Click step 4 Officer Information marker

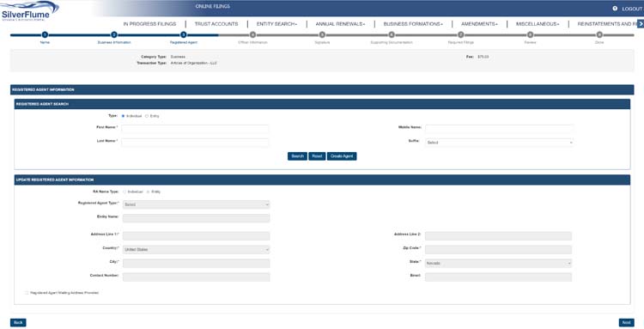coord(253,35)
